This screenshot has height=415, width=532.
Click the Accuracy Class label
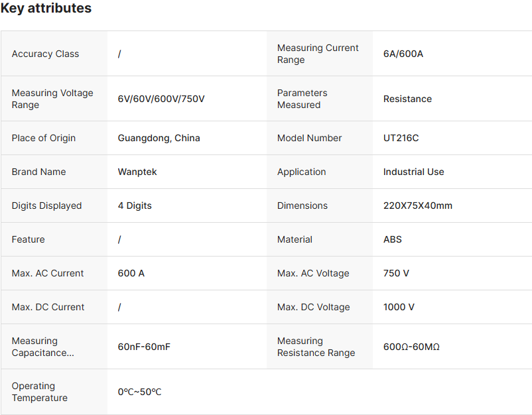tap(45, 54)
